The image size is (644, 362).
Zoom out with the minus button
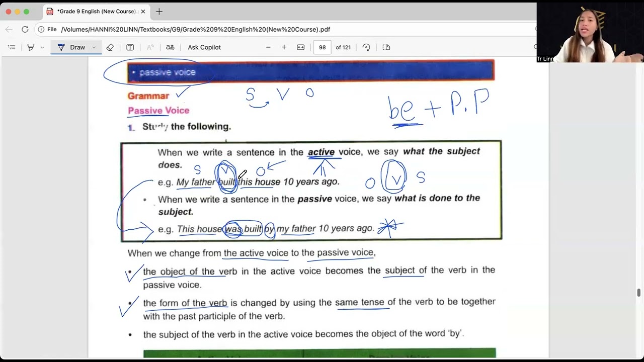click(268, 47)
